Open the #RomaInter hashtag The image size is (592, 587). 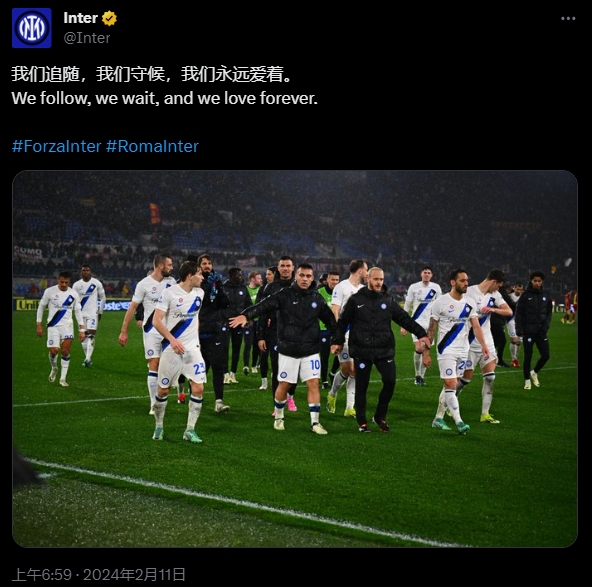[x=152, y=146]
